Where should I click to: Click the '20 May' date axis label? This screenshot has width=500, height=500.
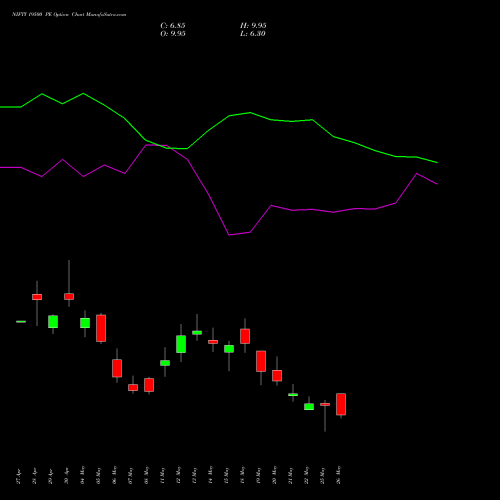point(275,475)
